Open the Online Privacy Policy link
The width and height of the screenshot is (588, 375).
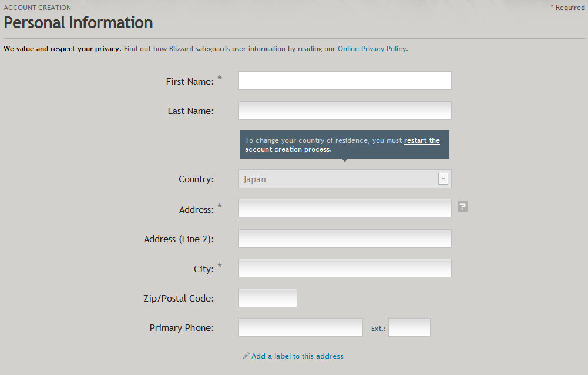pyautogui.click(x=372, y=49)
